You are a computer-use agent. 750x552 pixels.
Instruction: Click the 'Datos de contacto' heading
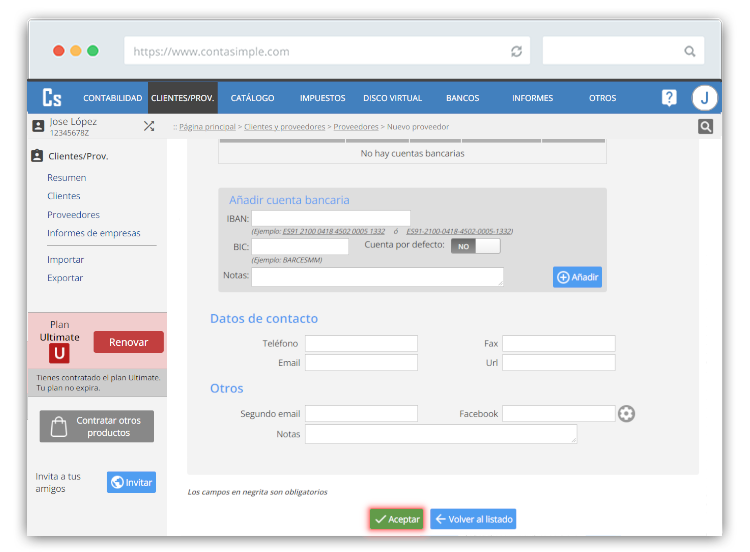[264, 319]
